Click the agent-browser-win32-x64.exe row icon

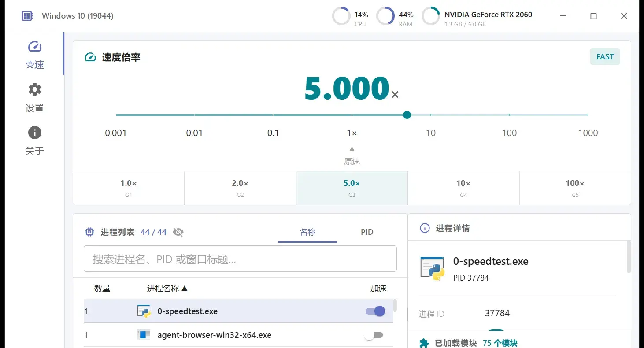144,335
